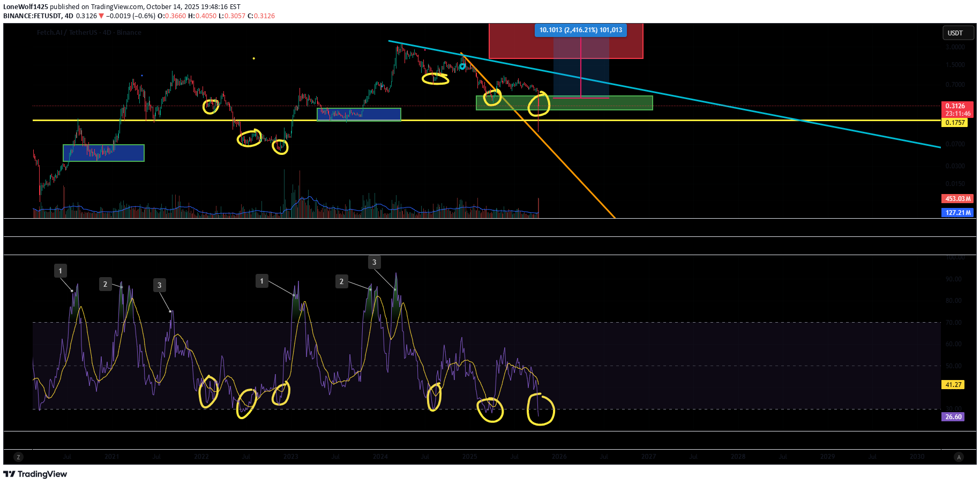This screenshot has width=980, height=484.
Task: Click the blue 127.21 M volume average label
Action: [x=957, y=213]
